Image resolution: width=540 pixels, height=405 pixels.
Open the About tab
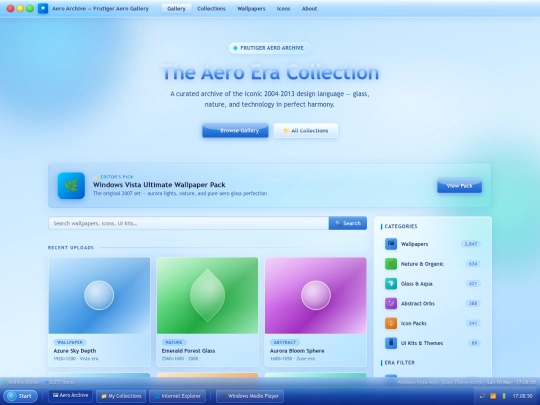coord(309,9)
